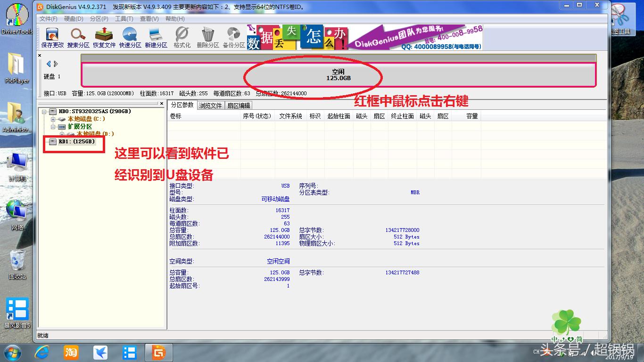
Task: Expand the 本地磁盘(C:) tree node
Action: pos(53,119)
